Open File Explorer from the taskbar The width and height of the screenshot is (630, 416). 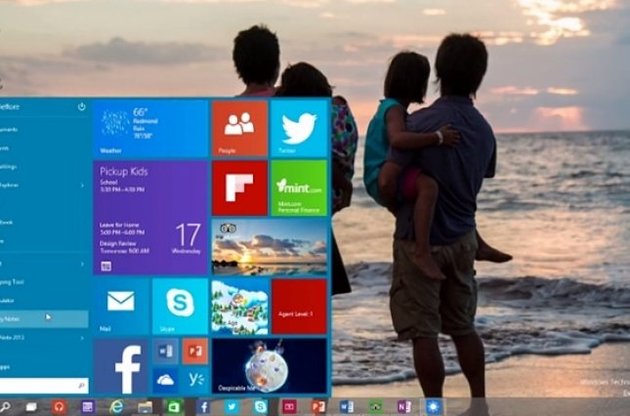[x=145, y=407]
